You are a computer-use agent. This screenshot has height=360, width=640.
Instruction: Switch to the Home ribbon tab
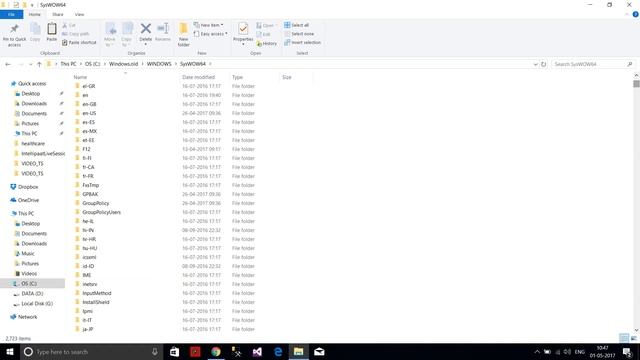(x=35, y=14)
